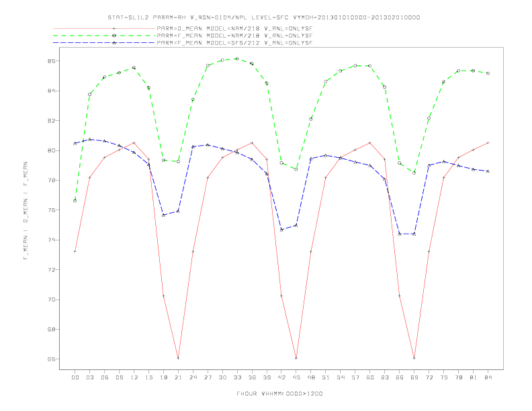Click the green circle marker at hour 33 peak
The image size is (532, 411).
point(237,58)
